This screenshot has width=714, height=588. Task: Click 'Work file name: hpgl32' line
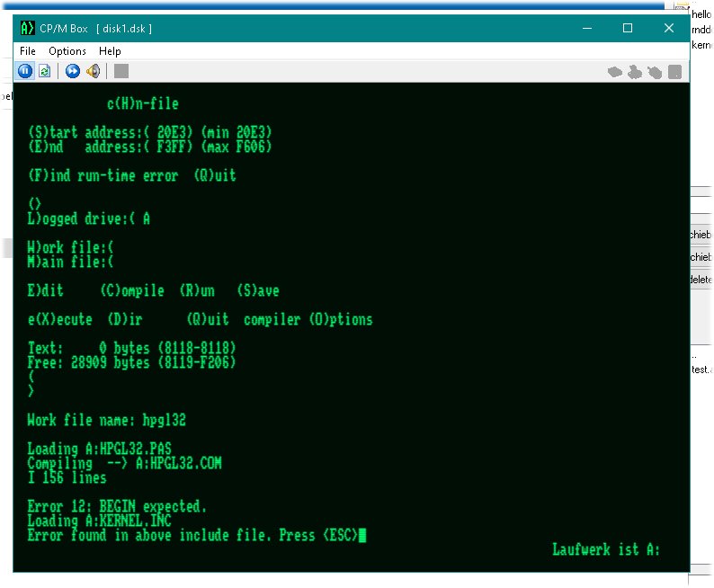coord(106,420)
